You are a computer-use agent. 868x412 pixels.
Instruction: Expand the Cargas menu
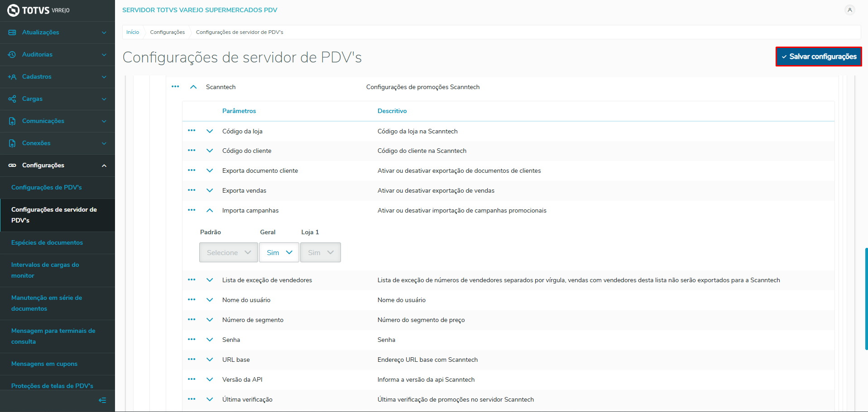pyautogui.click(x=104, y=99)
